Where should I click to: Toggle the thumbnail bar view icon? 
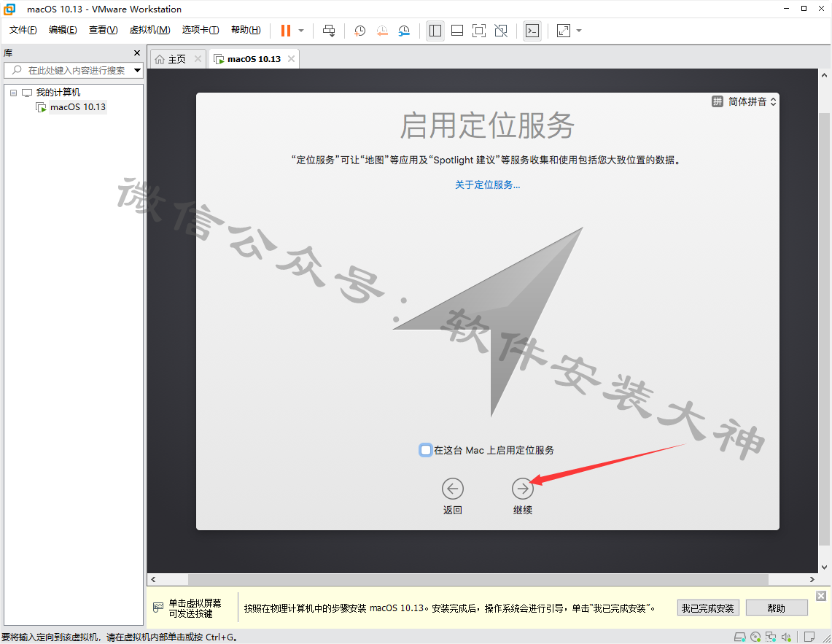[457, 31]
